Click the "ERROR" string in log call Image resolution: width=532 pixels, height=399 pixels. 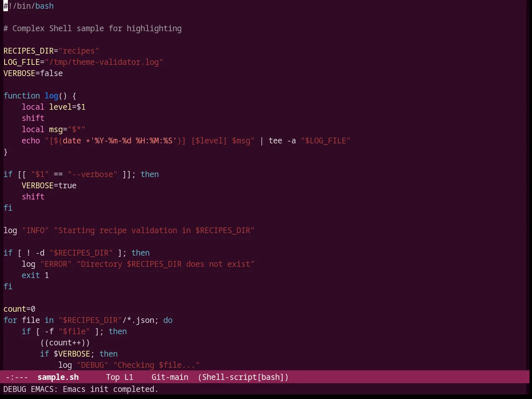click(x=56, y=264)
